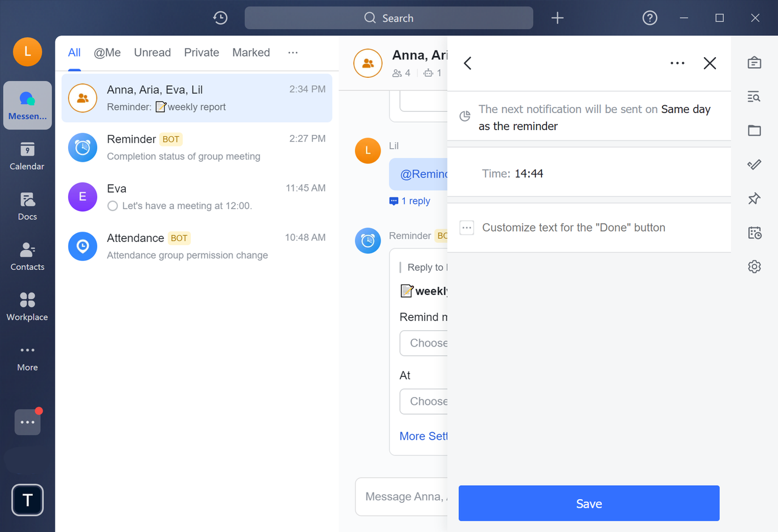
Task: Open the help question mark icon
Action: pos(650,18)
